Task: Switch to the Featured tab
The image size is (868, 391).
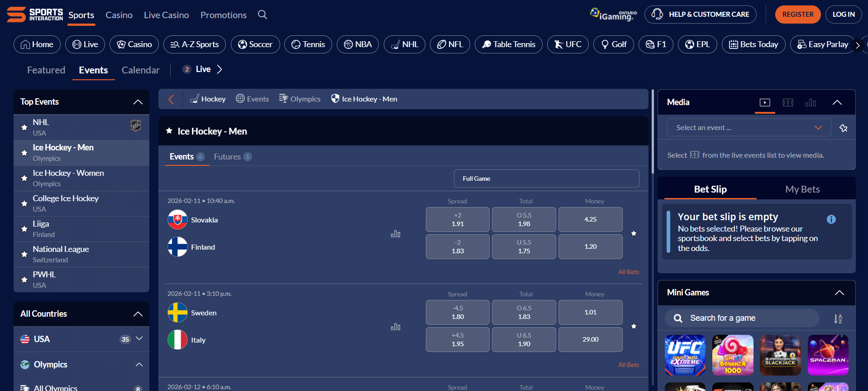Action: pos(46,70)
